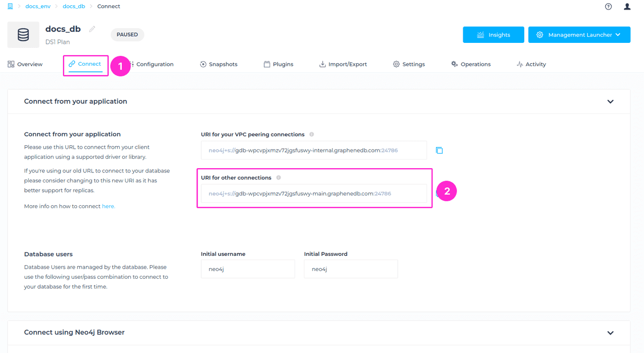This screenshot has height=353, width=644.
Task: Select the Connect tab
Action: [85, 64]
